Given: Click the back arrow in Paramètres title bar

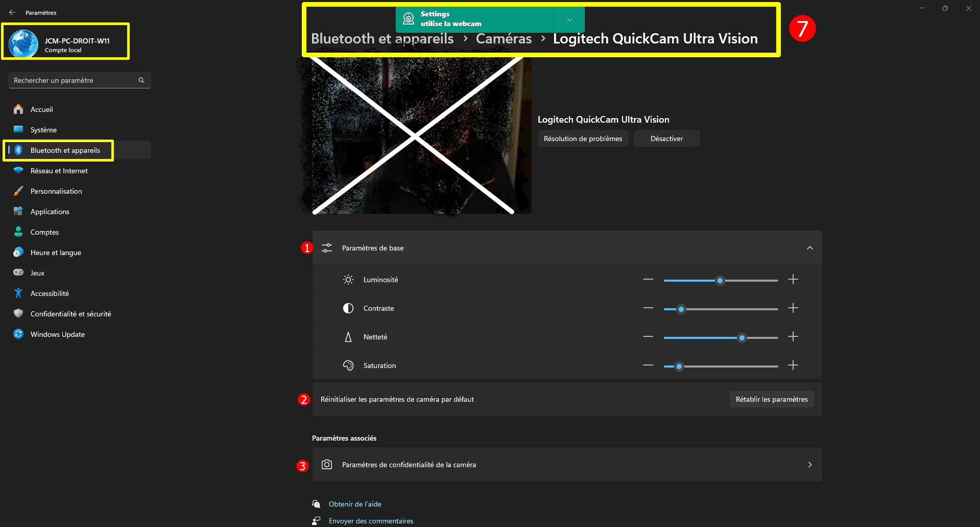Looking at the screenshot, I should [12, 12].
